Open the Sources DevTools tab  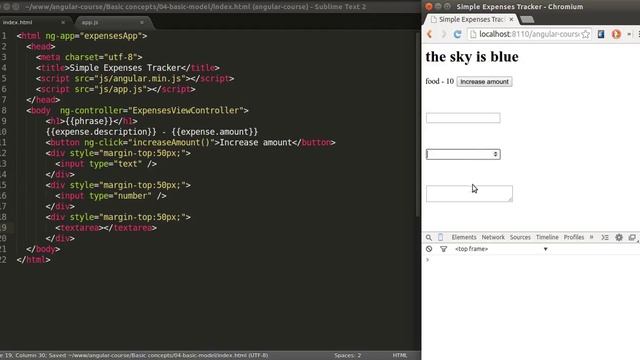click(520, 237)
